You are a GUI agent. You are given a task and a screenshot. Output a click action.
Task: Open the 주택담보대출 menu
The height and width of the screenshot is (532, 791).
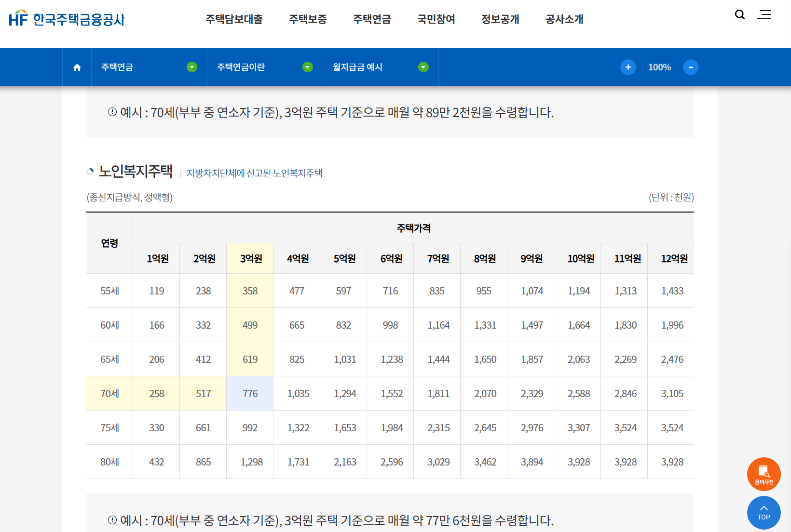(234, 19)
